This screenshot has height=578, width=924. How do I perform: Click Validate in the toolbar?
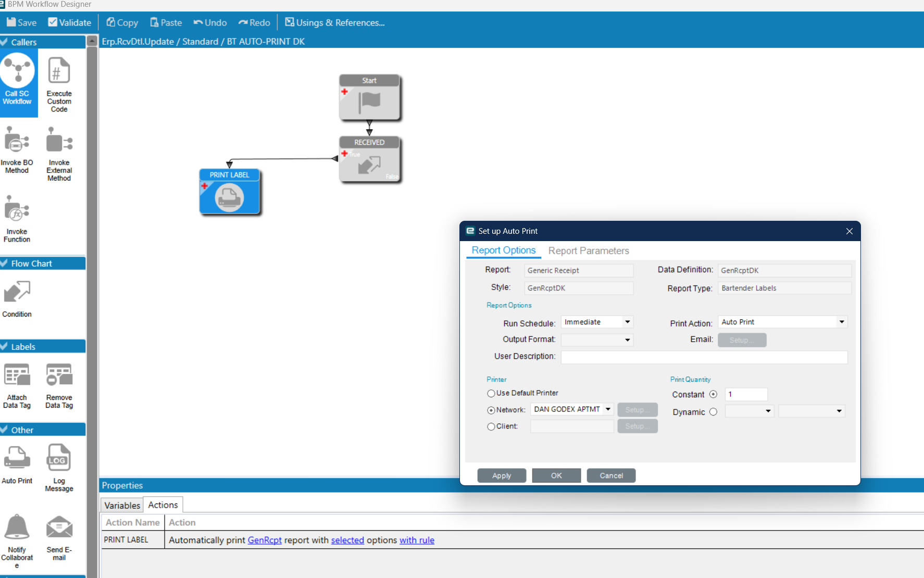pyautogui.click(x=69, y=22)
